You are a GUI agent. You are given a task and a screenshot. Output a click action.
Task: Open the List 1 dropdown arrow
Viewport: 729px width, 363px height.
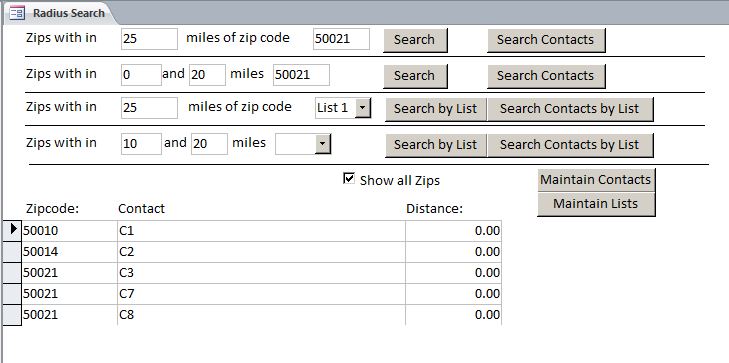(363, 108)
